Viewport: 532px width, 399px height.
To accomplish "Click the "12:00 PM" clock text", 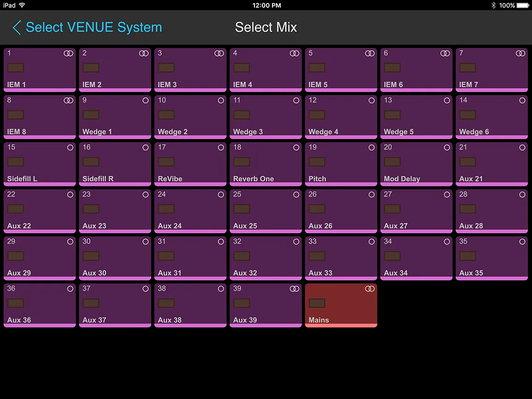I will coord(266,6).
